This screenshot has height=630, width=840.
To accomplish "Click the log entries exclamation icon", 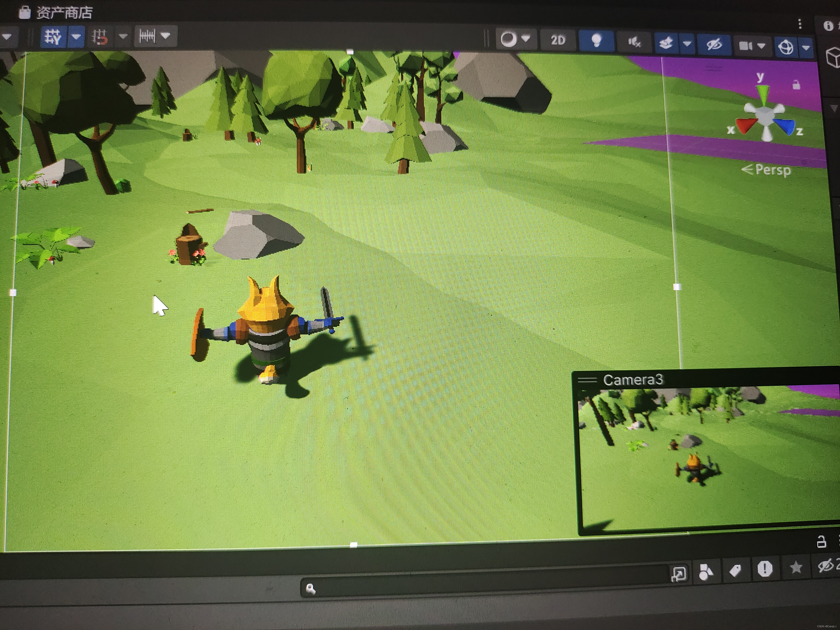I will tap(765, 568).
